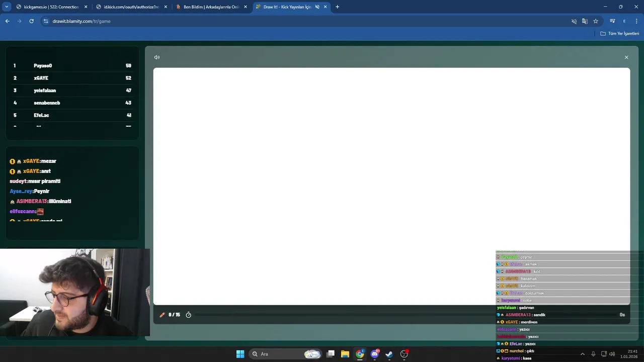Viewport: 644px width, 362px height.
Task: Open the translate page icon
Action: tap(585, 21)
